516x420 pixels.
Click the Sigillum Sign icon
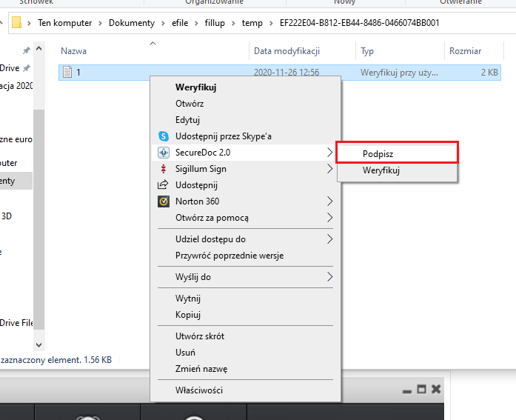click(164, 169)
